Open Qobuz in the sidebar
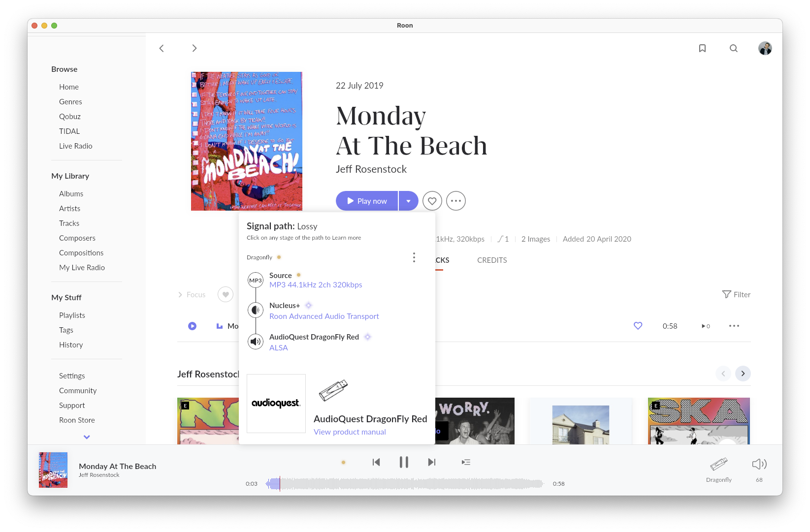This screenshot has width=810, height=532. 70,117
